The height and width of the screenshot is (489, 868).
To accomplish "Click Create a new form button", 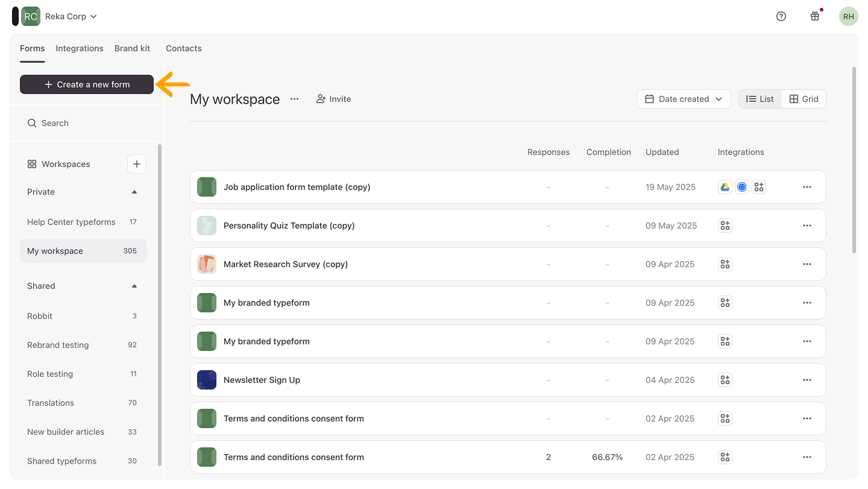I will [x=87, y=84].
